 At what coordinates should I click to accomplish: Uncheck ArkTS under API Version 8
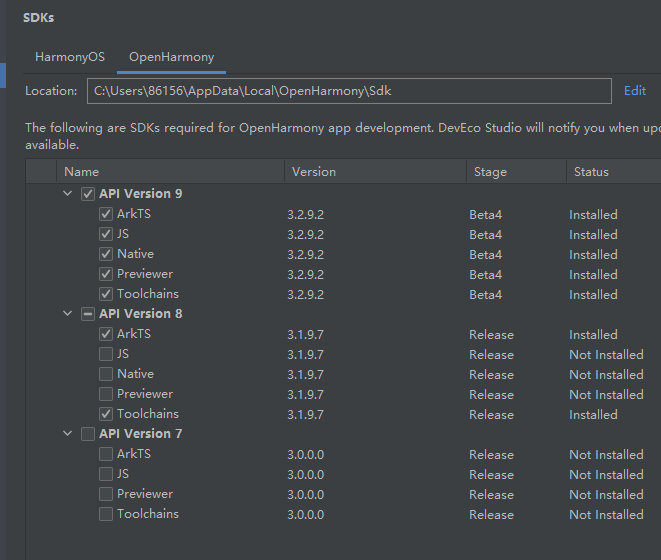tap(106, 334)
